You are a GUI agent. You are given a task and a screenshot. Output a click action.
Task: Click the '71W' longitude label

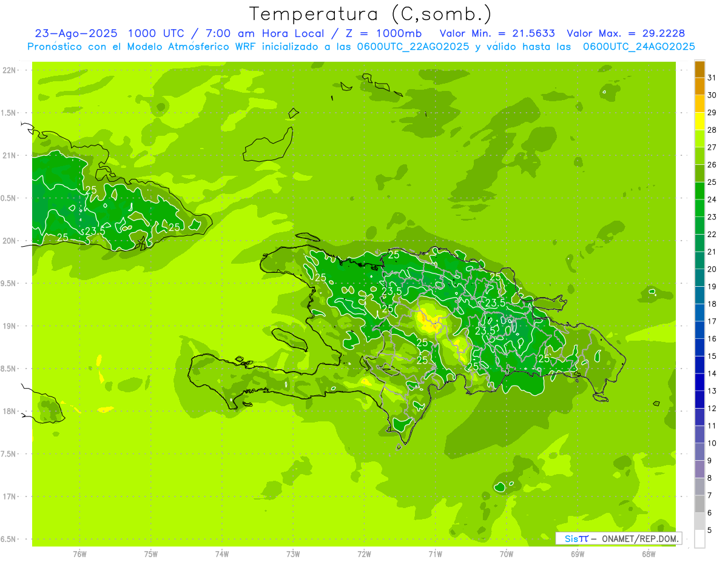[435, 554]
